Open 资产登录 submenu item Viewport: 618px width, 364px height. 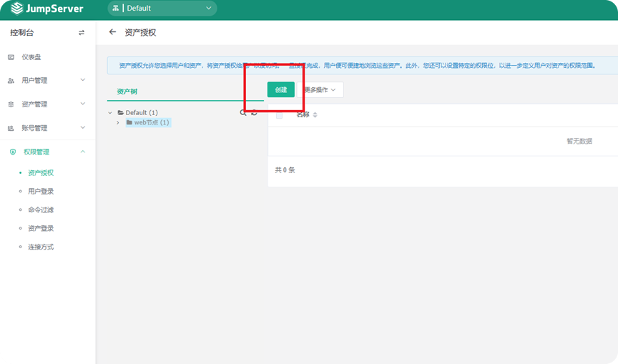41,229
